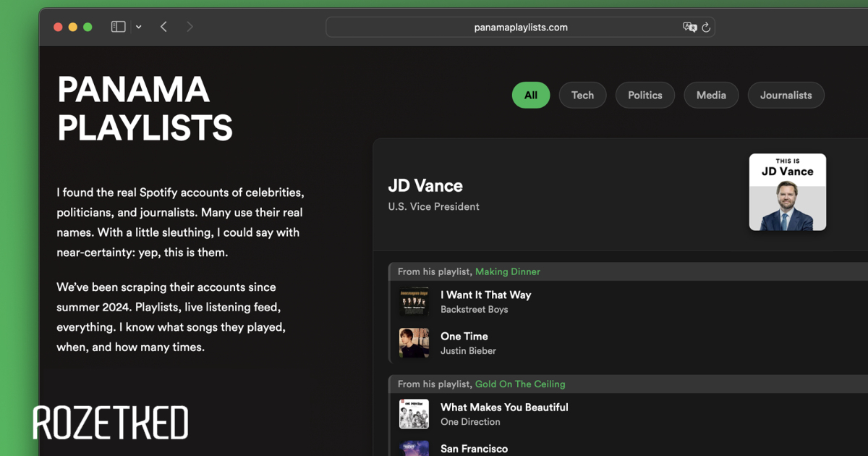The image size is (868, 456).
Task: Click the Justin Bieber artist name
Action: 468,350
